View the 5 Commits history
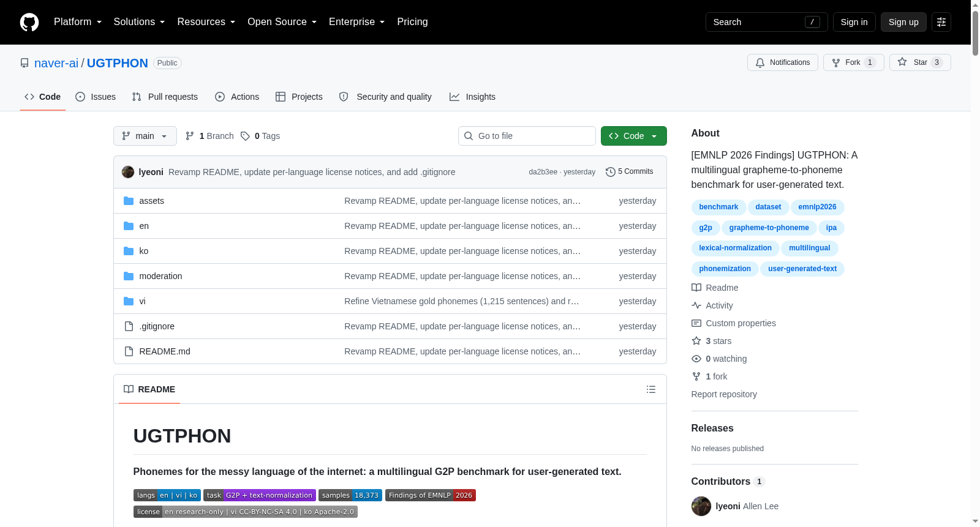 629,172
